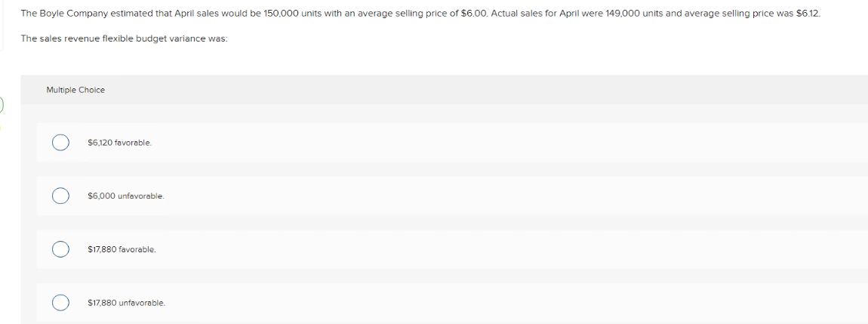This screenshot has width=868, height=324.
Task: Click the '150,000 units' figure in question
Action: coord(294,13)
